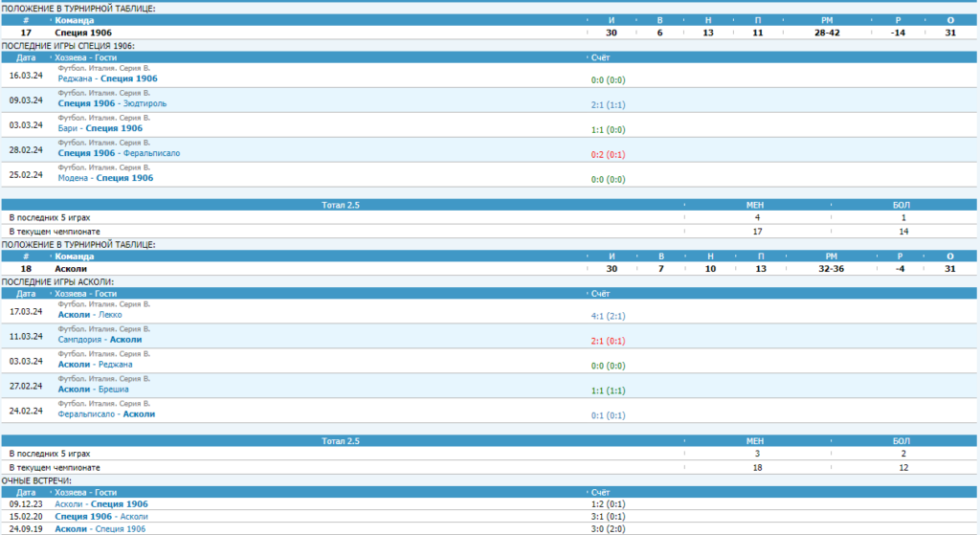Open Асколи link in 27.02.24 match
This screenshot has height=535, width=980.
point(74,390)
